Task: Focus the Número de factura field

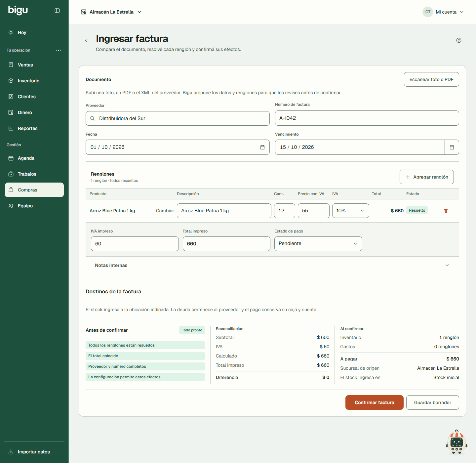Action: click(367, 118)
